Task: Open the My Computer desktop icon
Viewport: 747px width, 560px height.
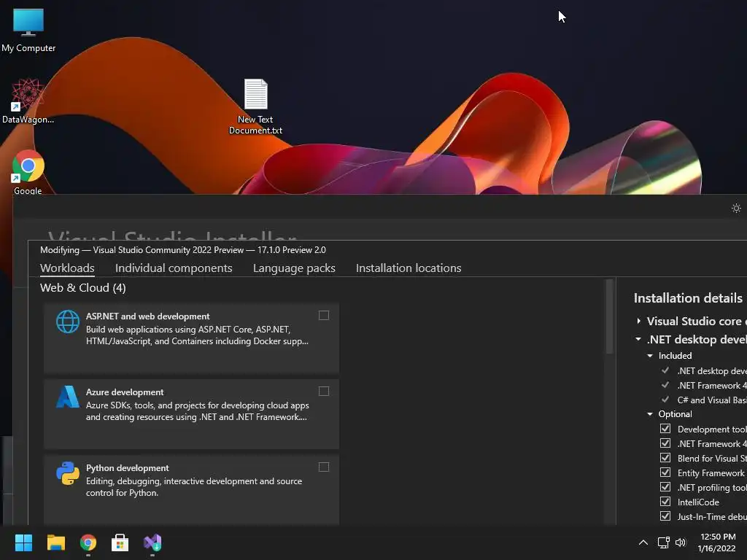Action: tap(28, 30)
